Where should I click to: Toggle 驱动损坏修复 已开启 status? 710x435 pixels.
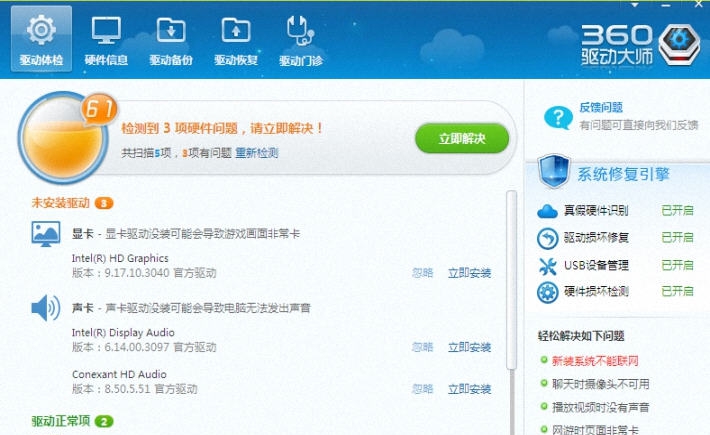click(677, 237)
